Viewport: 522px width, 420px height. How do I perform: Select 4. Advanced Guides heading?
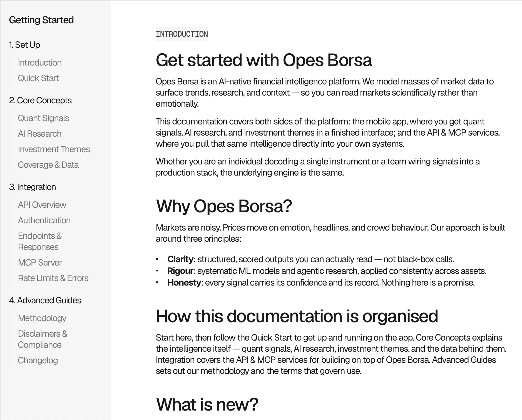pyautogui.click(x=45, y=301)
